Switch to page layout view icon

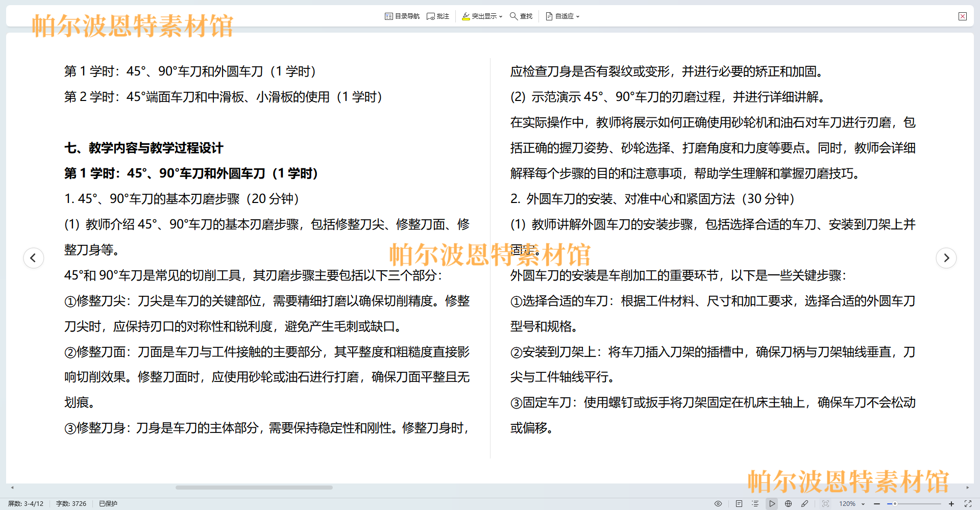click(739, 504)
